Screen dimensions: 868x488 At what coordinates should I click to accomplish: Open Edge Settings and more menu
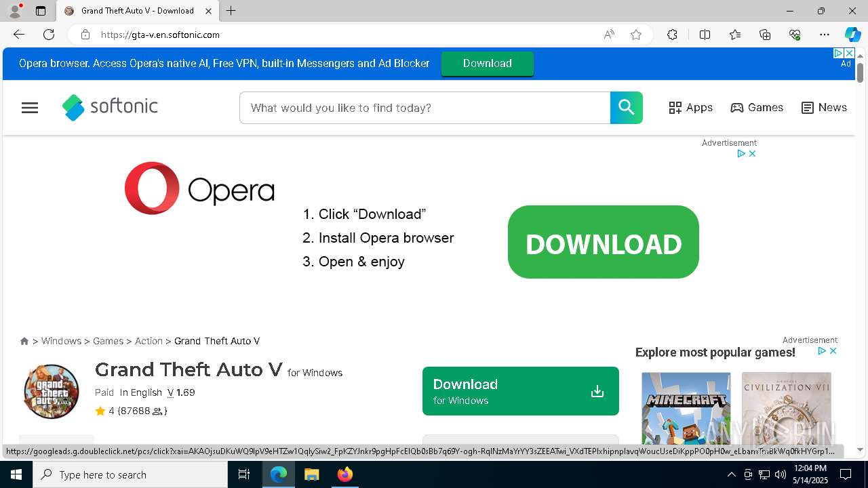825,35
